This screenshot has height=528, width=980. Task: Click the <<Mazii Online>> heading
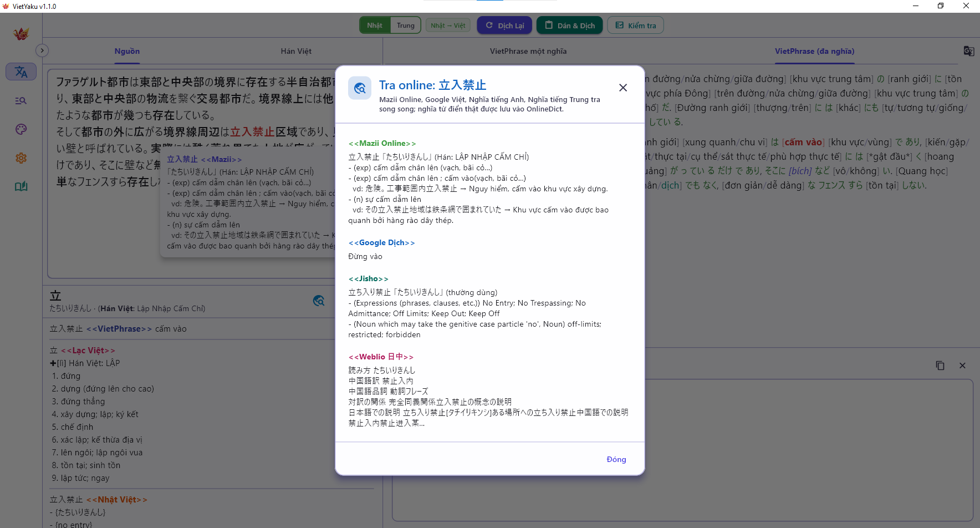[x=382, y=143]
